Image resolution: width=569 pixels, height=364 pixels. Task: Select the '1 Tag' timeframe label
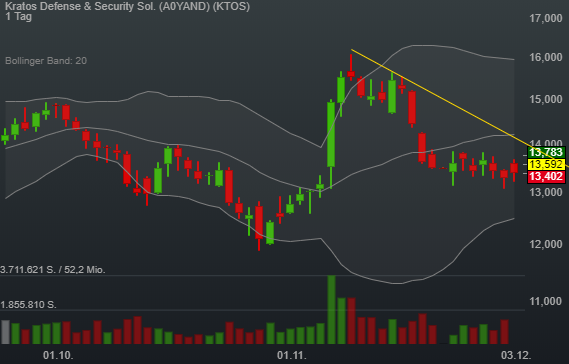coord(19,17)
